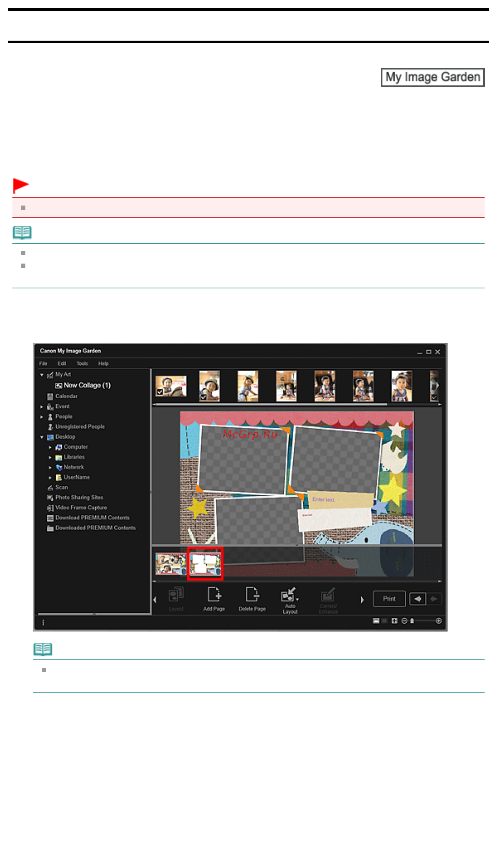497x868 pixels.
Task: Click the Network icon under Desktop
Action: [59, 468]
